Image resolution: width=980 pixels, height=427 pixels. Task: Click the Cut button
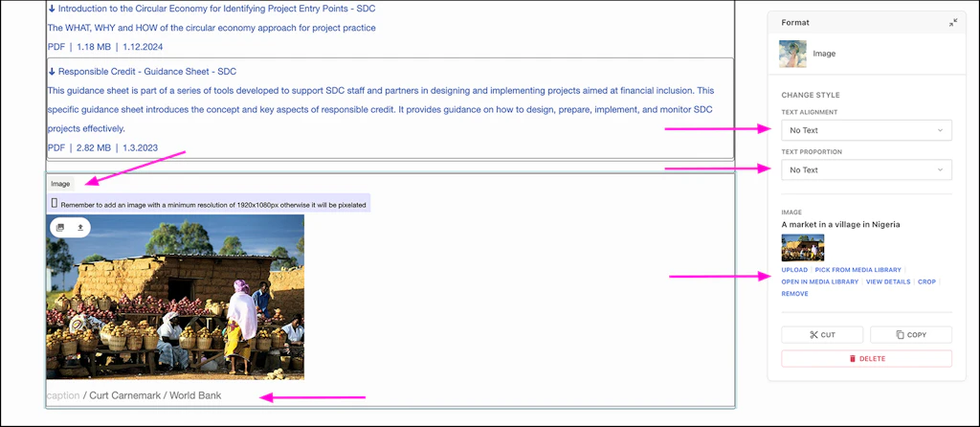click(822, 334)
